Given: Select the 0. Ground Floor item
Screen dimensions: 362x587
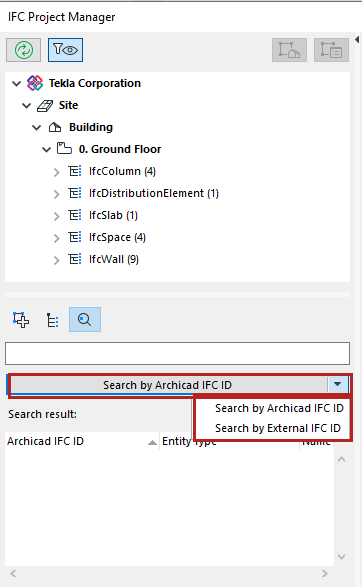Looking at the screenshot, I should click(120, 149).
